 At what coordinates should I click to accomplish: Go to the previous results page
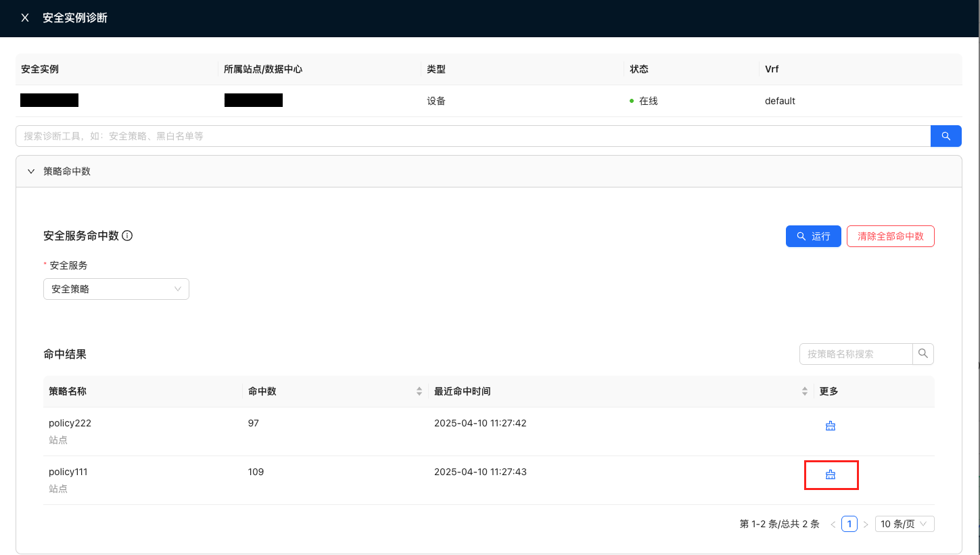pyautogui.click(x=833, y=524)
